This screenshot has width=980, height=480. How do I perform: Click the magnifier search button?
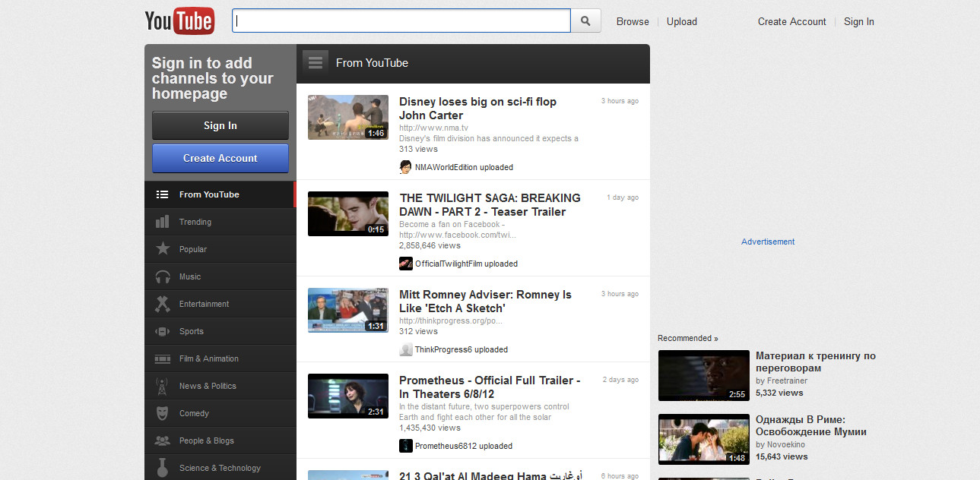pyautogui.click(x=585, y=21)
